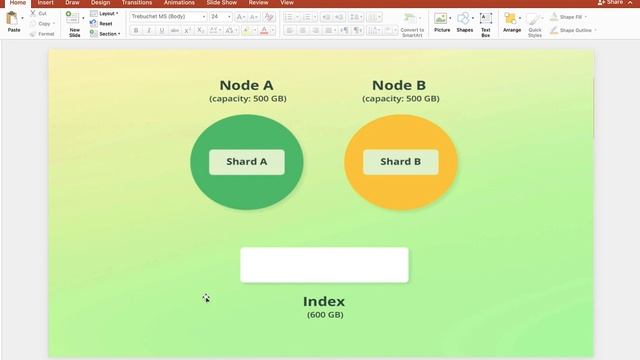The image size is (640, 360).
Task: Decrease the list indent level
Action: (326, 17)
